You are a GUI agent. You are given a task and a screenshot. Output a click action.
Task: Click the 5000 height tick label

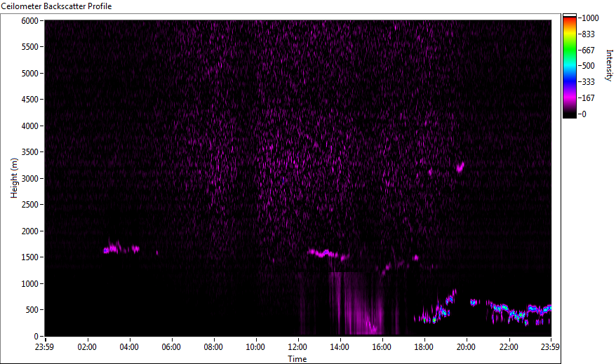30,74
